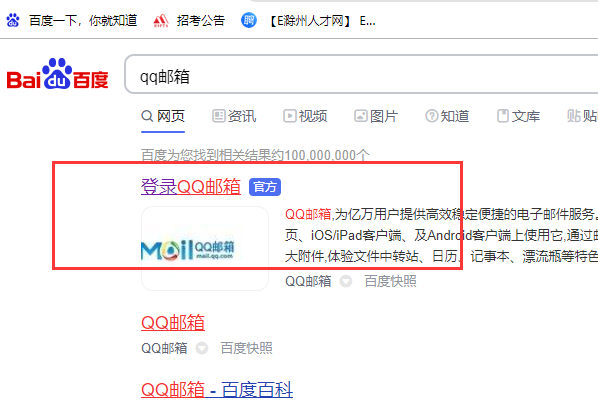Switch to the 资讯 tab
The height and width of the screenshot is (402, 598).
click(x=234, y=116)
